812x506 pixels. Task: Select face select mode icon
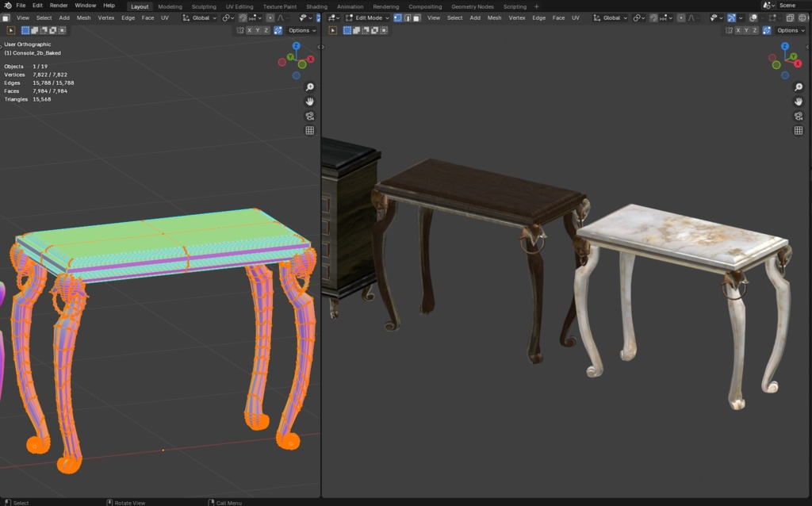(x=416, y=18)
